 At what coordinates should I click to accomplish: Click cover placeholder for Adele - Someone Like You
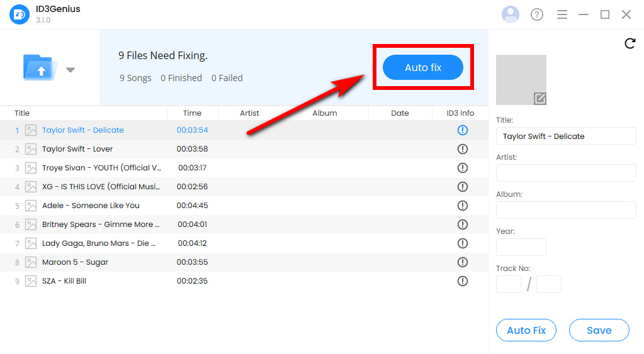click(31, 206)
